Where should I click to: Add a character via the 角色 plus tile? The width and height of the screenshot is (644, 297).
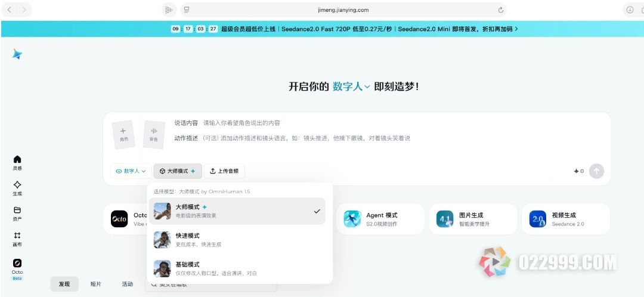click(123, 134)
